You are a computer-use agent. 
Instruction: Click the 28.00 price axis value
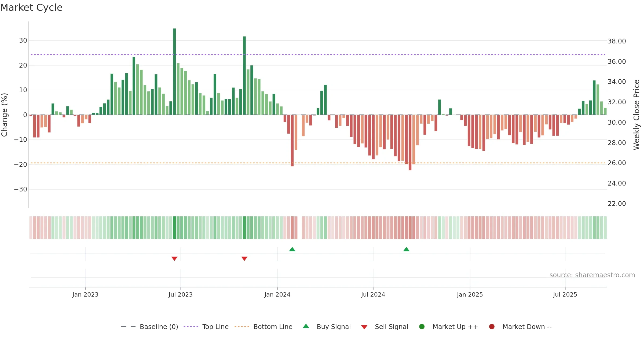coord(617,143)
